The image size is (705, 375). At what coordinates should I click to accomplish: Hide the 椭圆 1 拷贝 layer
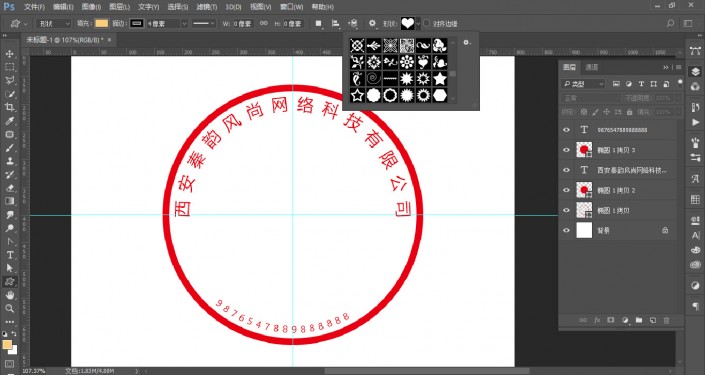[x=567, y=210]
